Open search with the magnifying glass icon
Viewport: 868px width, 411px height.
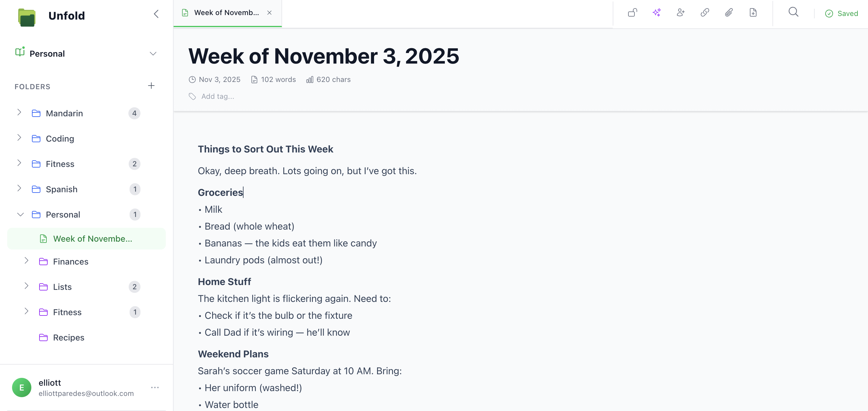[793, 13]
